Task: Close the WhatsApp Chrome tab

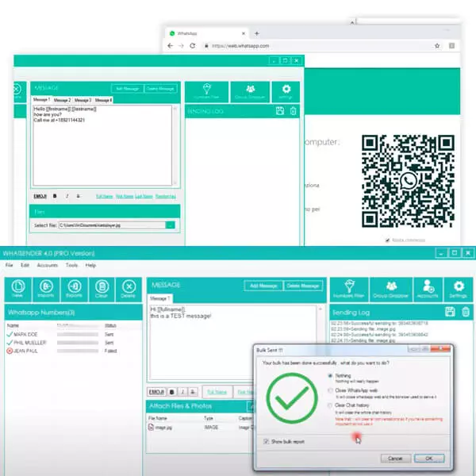Action: (244, 33)
